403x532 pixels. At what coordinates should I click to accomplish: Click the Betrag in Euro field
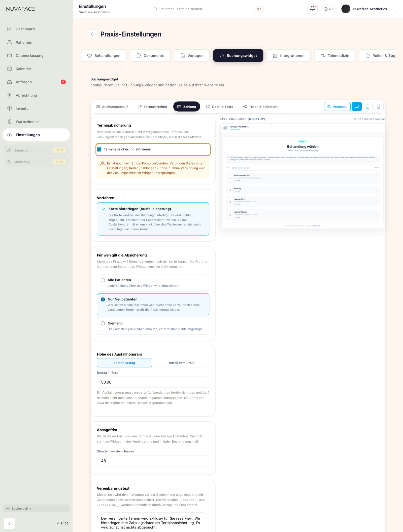point(153,382)
